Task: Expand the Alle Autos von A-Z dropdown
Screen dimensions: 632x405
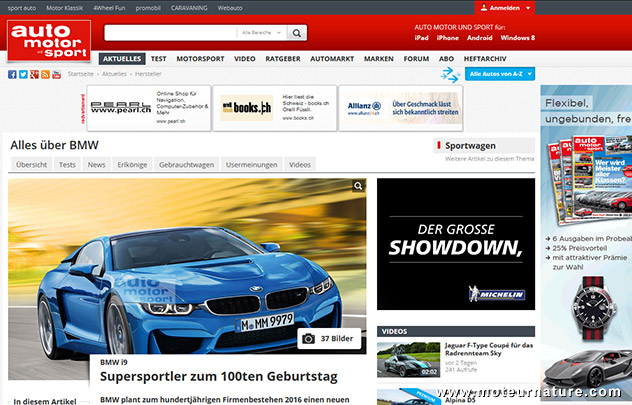Action: (500, 74)
